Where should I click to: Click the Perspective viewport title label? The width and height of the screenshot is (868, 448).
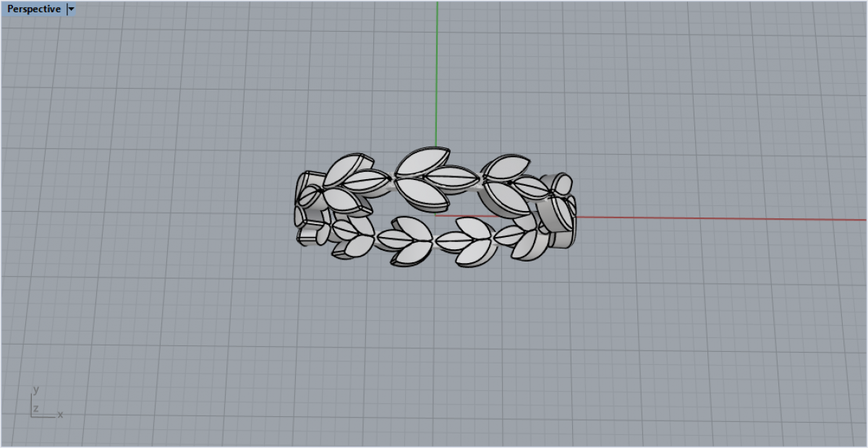(x=34, y=9)
